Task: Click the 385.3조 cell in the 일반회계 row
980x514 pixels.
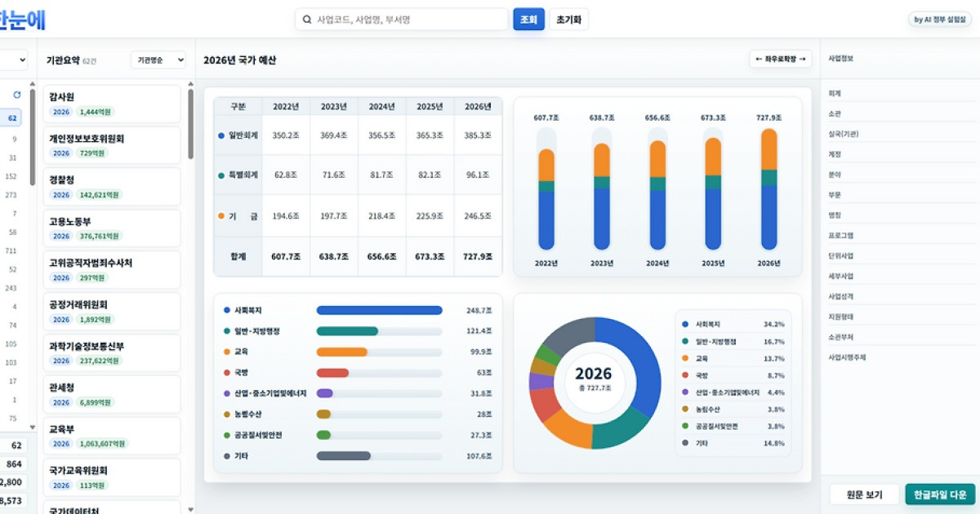Action: click(478, 135)
